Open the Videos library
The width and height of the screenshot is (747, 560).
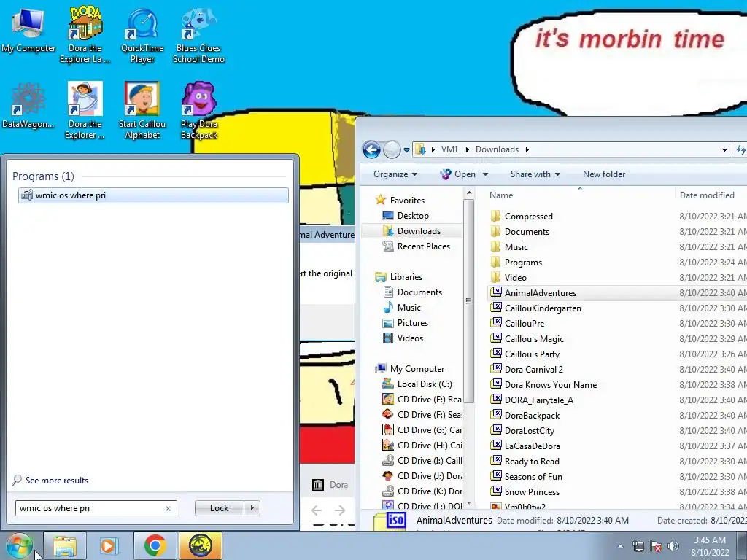click(403, 338)
